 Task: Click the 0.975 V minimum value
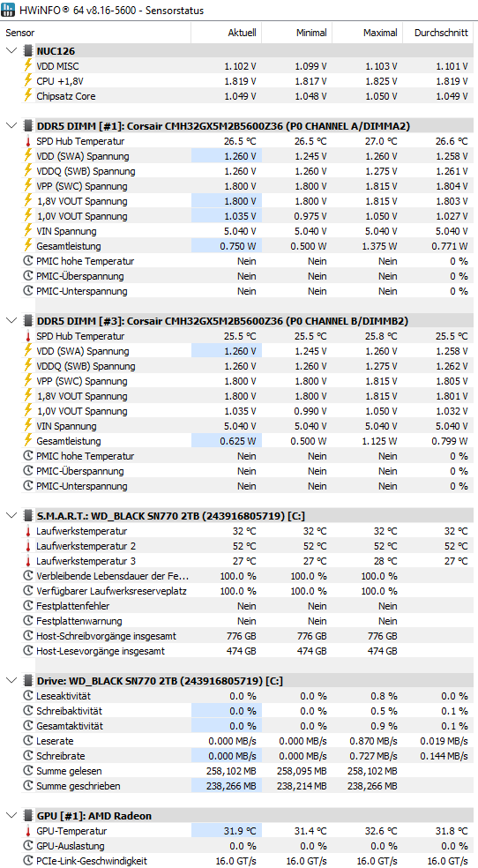point(310,216)
